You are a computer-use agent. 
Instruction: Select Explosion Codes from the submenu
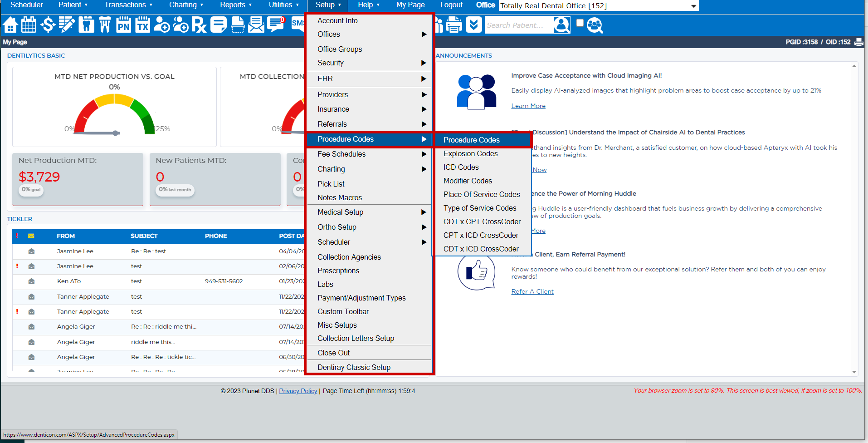470,153
